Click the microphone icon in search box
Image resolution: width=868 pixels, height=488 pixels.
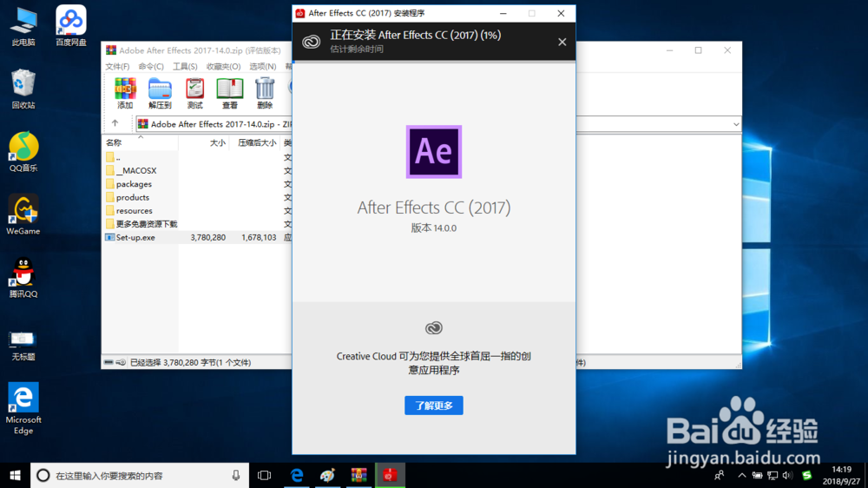coord(236,475)
